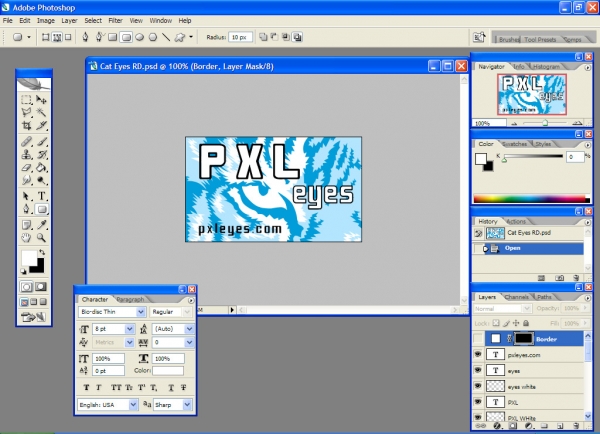Image resolution: width=600 pixels, height=434 pixels.
Task: Switch to the Paragraph tab
Action: [130, 299]
